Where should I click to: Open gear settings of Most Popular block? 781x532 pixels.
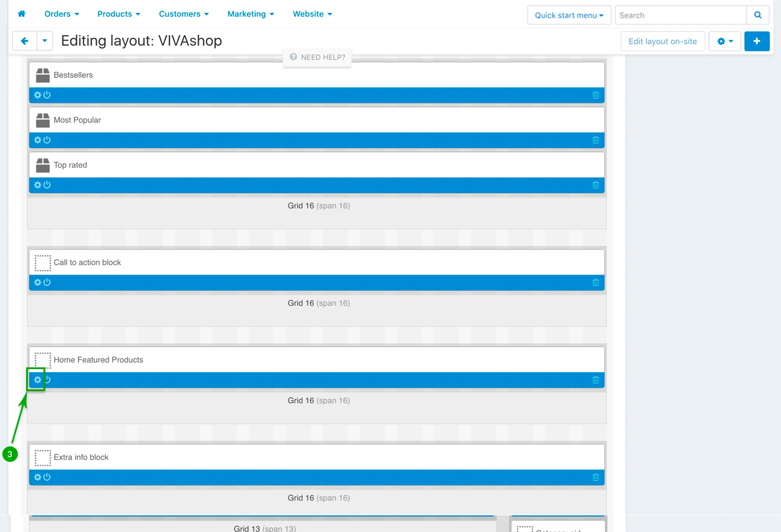pyautogui.click(x=37, y=140)
